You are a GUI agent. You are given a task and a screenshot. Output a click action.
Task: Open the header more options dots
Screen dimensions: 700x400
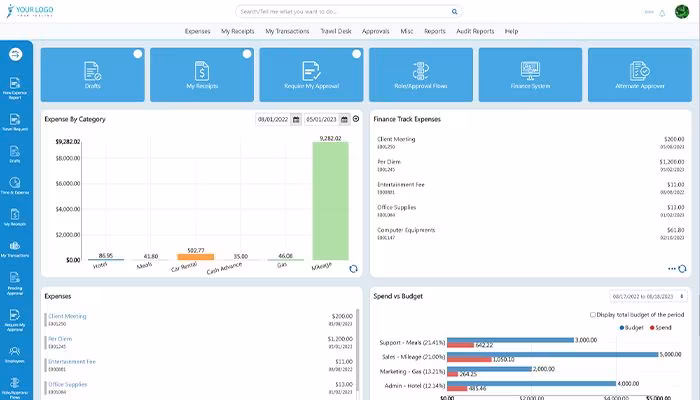click(x=649, y=12)
